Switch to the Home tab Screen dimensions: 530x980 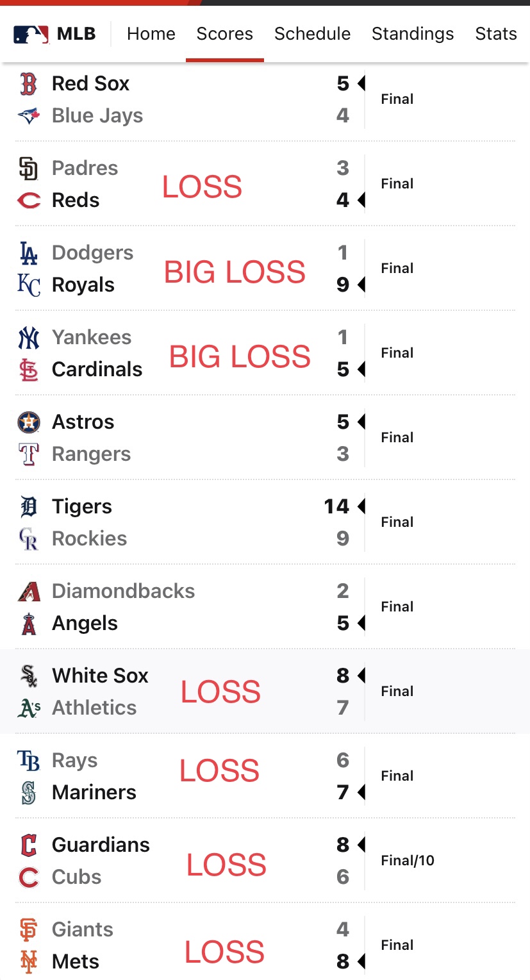click(151, 34)
